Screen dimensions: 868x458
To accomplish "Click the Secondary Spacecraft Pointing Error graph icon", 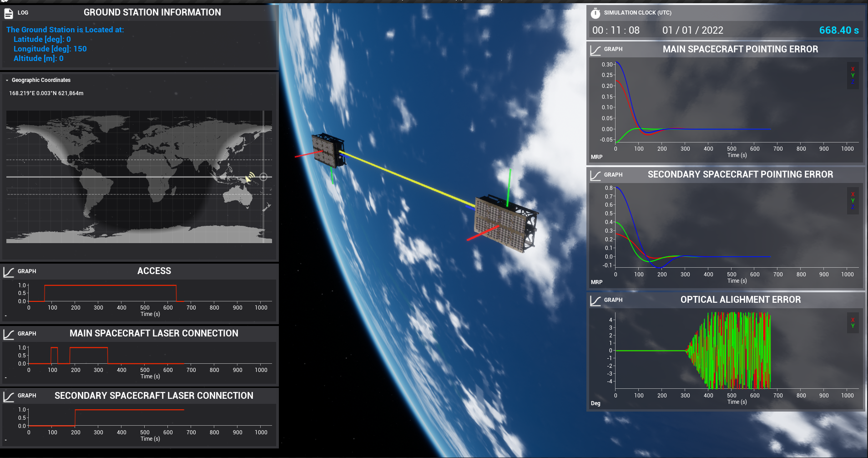I will (x=595, y=175).
